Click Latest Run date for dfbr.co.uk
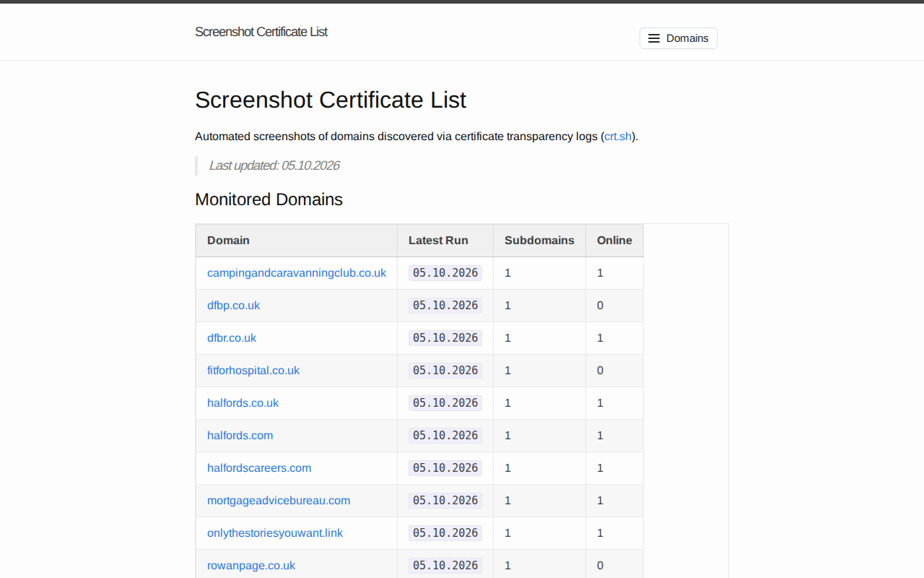Image resolution: width=924 pixels, height=578 pixels. 445,338
